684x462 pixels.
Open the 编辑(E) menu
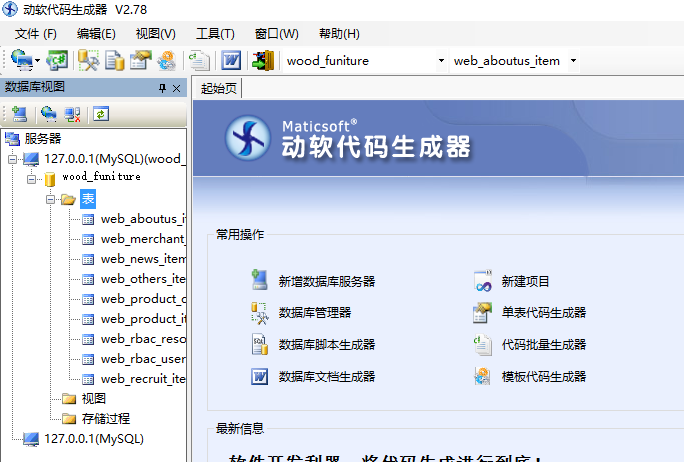(x=96, y=34)
